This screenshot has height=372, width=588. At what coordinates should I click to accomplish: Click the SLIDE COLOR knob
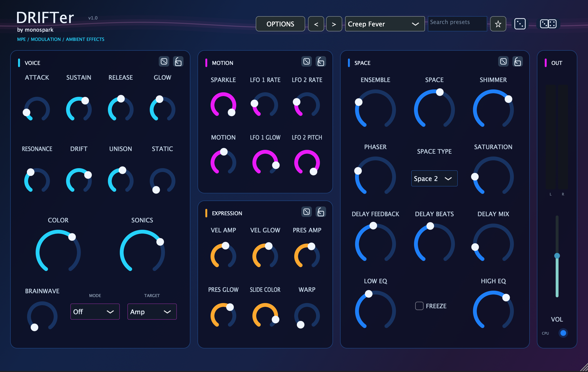(265, 315)
